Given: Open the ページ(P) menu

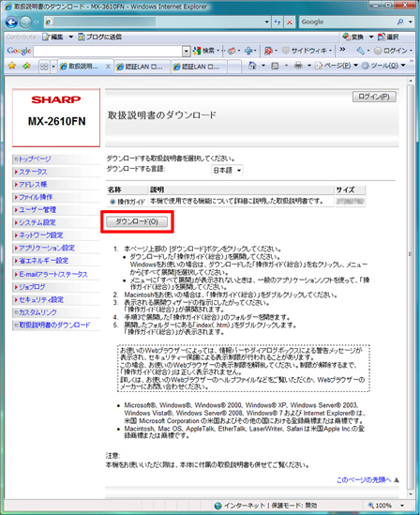Looking at the screenshot, I should click(x=337, y=66).
